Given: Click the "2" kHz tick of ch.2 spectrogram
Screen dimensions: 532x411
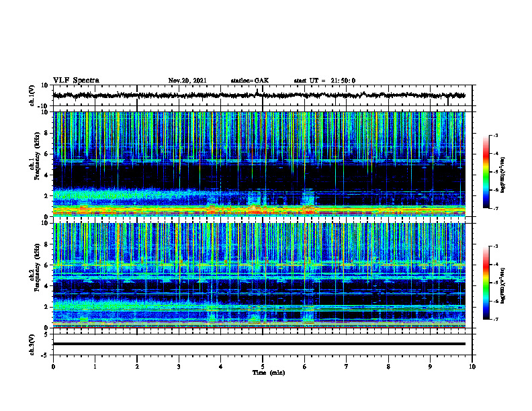Looking at the screenshot, I should (x=46, y=307).
